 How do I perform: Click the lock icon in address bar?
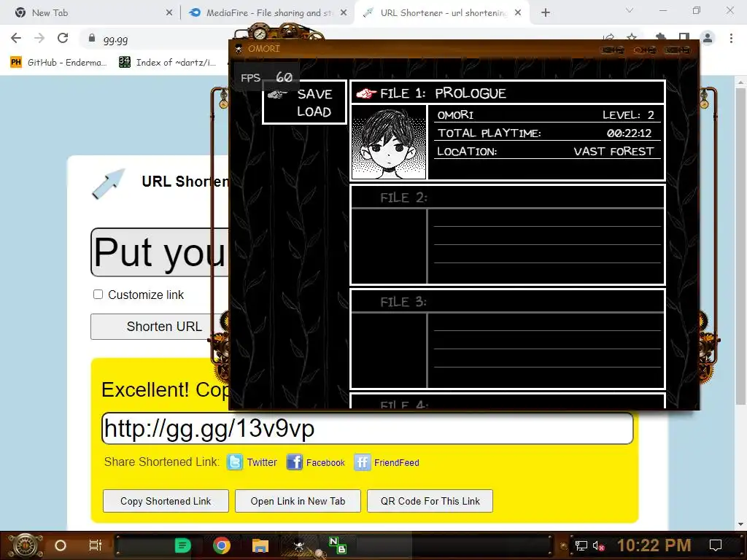click(x=92, y=39)
